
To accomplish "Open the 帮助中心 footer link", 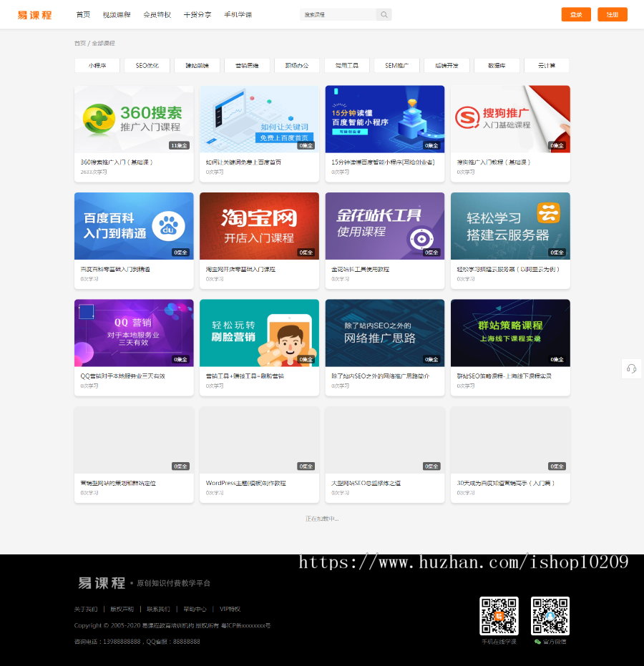I will [x=195, y=609].
